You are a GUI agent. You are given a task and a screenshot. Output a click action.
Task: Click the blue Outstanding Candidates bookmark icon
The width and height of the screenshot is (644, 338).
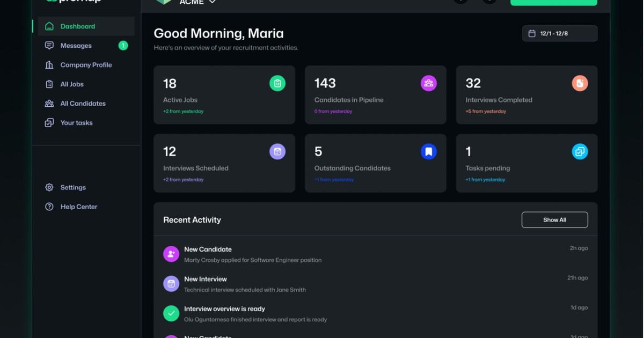(429, 151)
